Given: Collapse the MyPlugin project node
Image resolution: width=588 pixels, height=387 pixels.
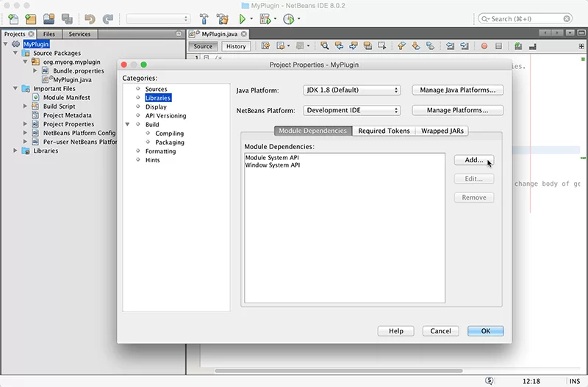Looking at the screenshot, I should pos(6,44).
